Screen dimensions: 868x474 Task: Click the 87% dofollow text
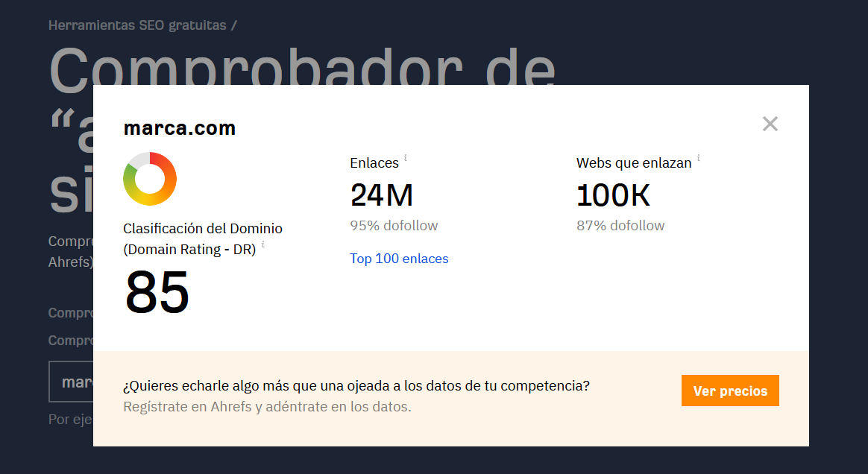point(620,226)
